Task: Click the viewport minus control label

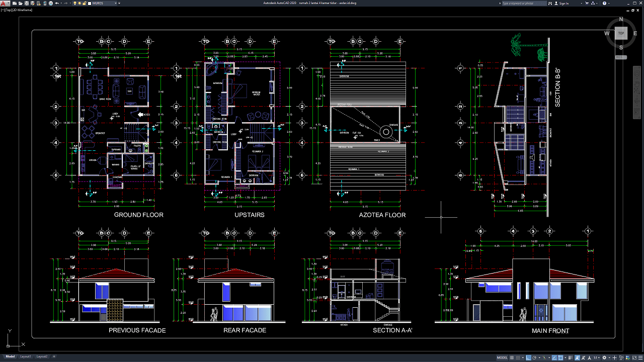Action: (3, 10)
